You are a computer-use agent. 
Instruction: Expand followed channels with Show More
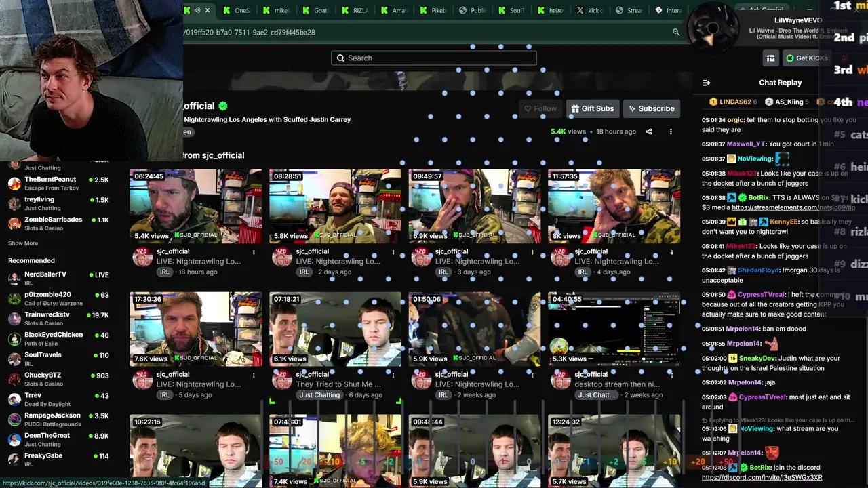pyautogui.click(x=23, y=243)
